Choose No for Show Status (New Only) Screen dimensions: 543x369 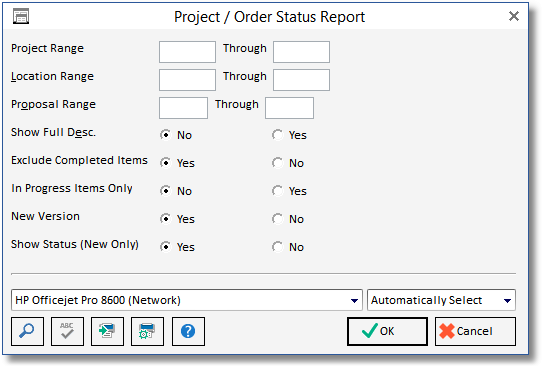(x=277, y=247)
